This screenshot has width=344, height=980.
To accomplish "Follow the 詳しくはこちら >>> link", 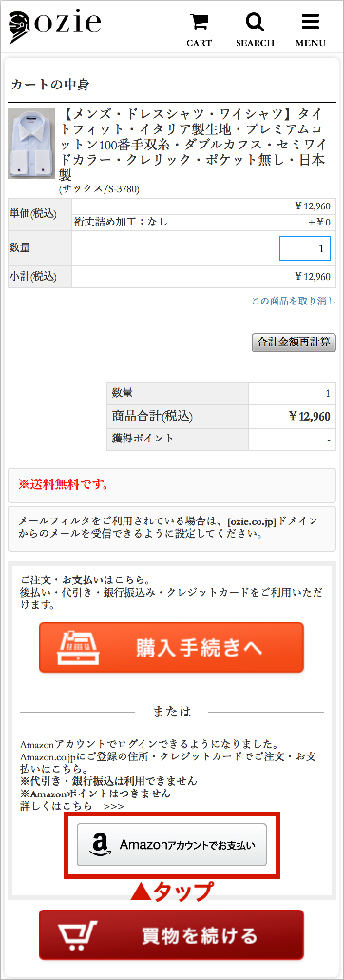I will coord(72,806).
